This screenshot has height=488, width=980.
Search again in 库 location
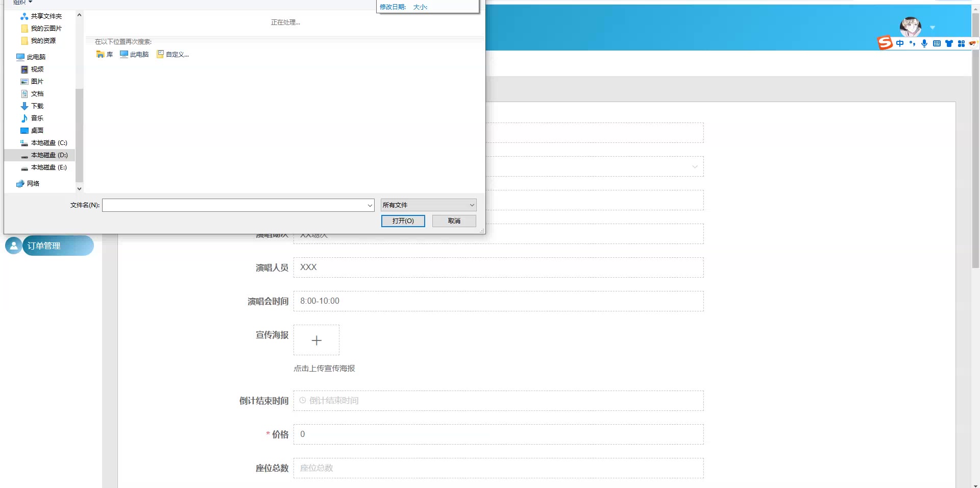point(105,55)
